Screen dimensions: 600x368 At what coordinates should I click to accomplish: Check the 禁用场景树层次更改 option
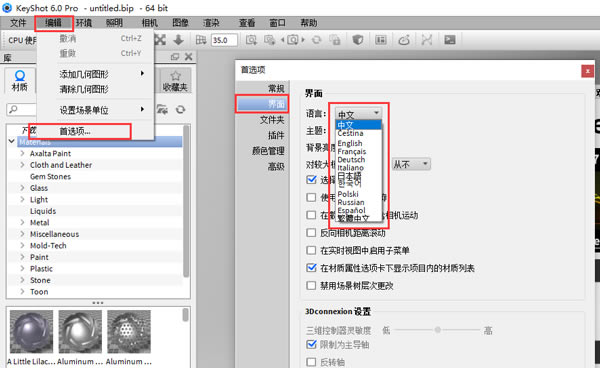click(x=311, y=285)
